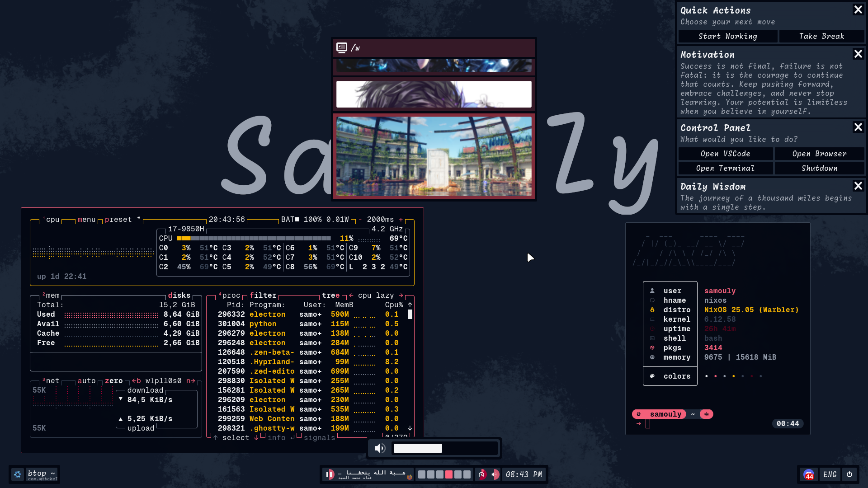Open the Discord tray icon with 44 badge

click(808, 474)
